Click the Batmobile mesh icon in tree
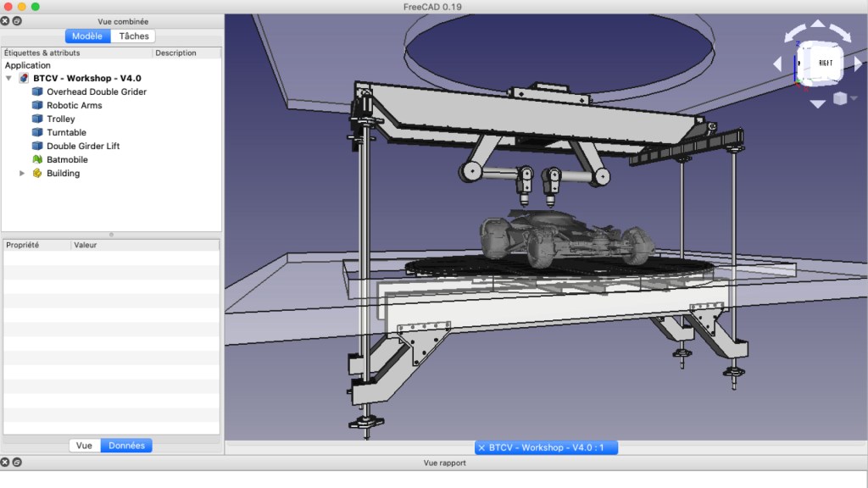The height and width of the screenshot is (488, 868). [x=37, y=159]
